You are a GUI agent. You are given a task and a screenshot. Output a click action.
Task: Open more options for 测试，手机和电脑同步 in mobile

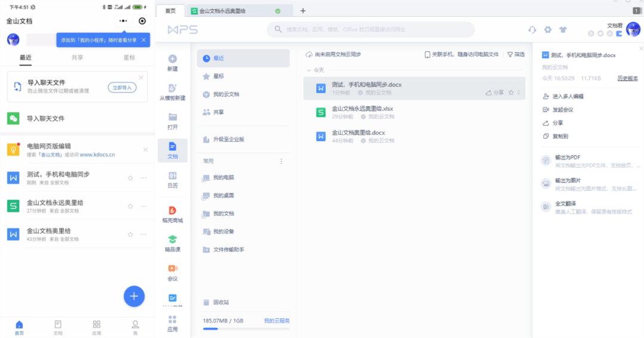click(143, 178)
